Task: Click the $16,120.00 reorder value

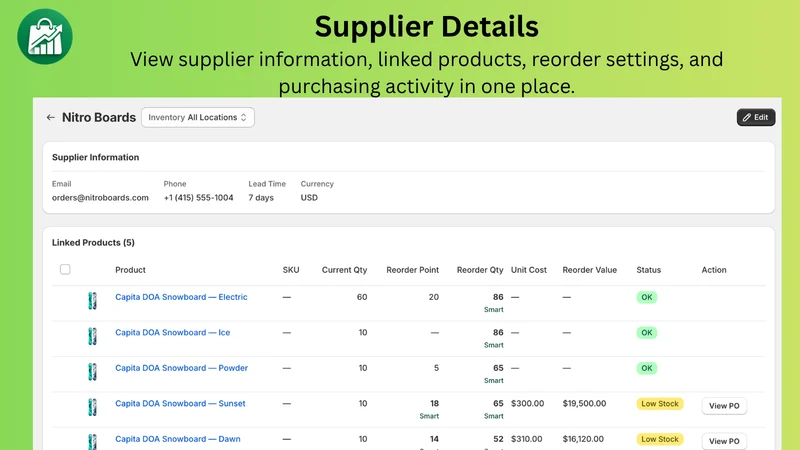Action: pyautogui.click(x=583, y=439)
